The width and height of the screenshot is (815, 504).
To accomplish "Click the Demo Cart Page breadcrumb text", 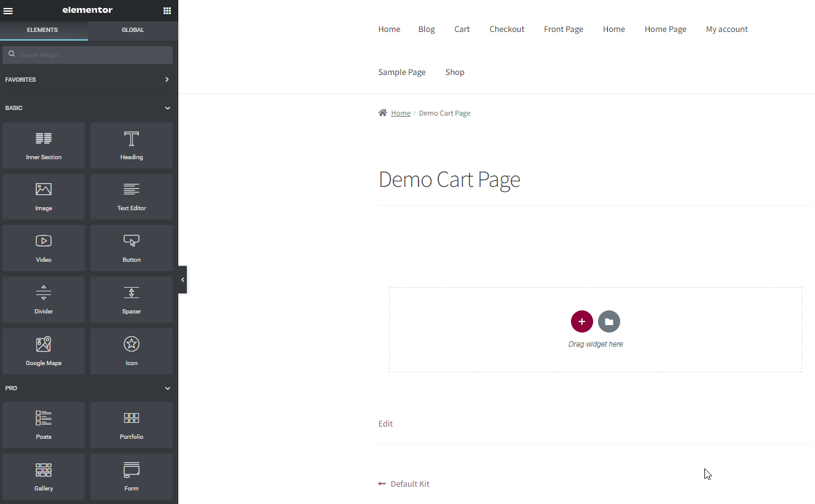I will [x=445, y=113].
